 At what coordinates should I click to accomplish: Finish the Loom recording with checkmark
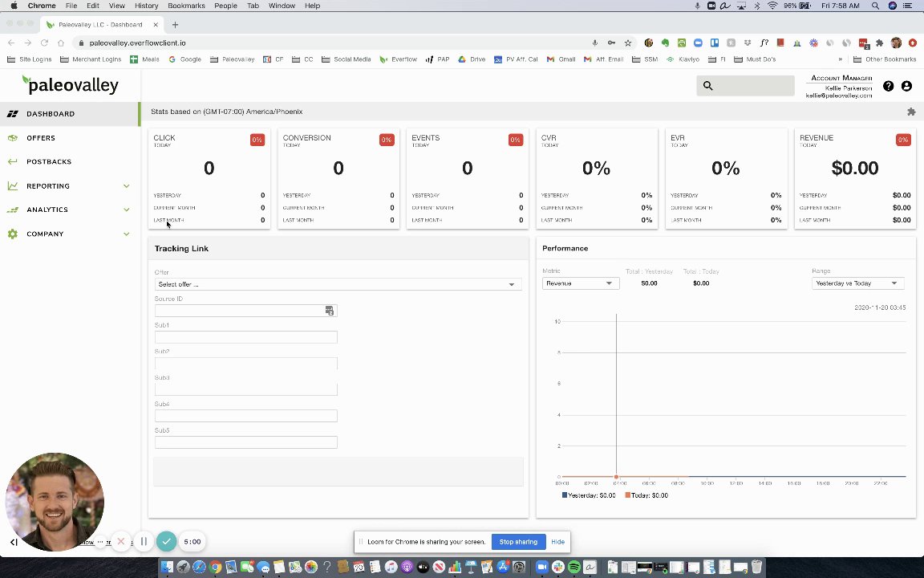click(167, 541)
